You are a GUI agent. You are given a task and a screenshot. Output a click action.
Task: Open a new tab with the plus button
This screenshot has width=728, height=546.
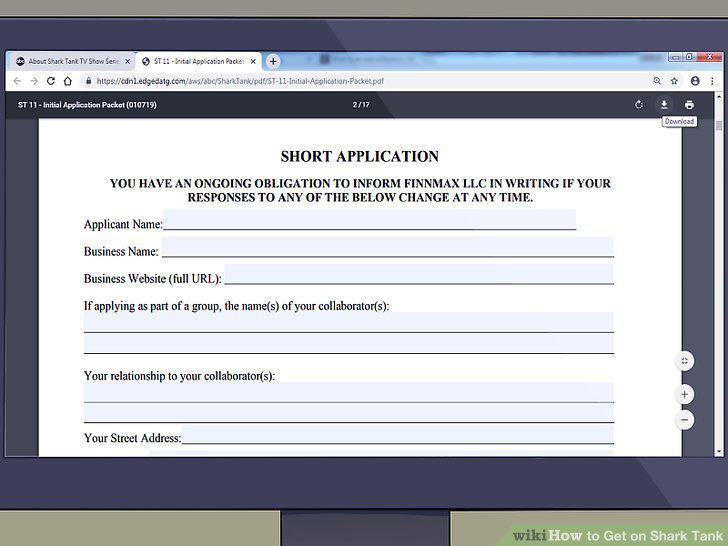coord(273,61)
